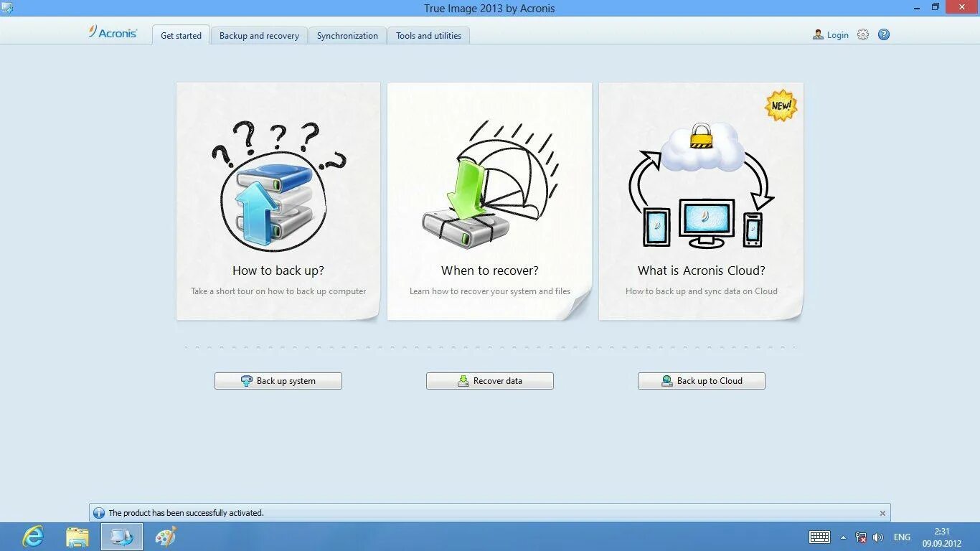Click the volume speaker tray icon
The width and height of the screenshot is (980, 551).
pos(878,537)
